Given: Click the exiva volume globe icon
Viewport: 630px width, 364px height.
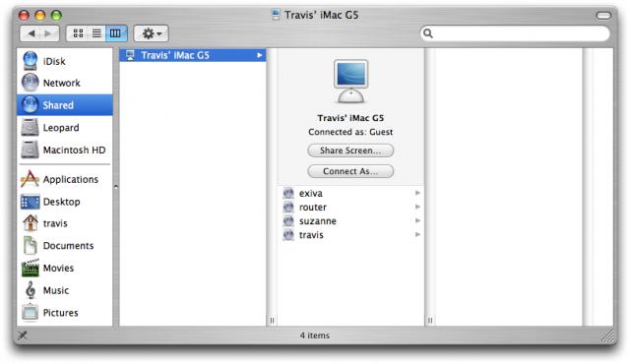Looking at the screenshot, I should tap(288, 193).
